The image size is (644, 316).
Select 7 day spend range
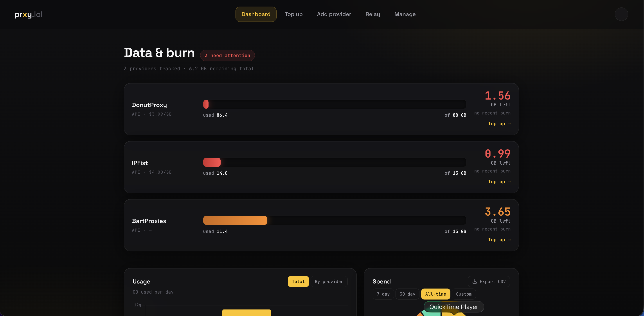tap(383, 294)
